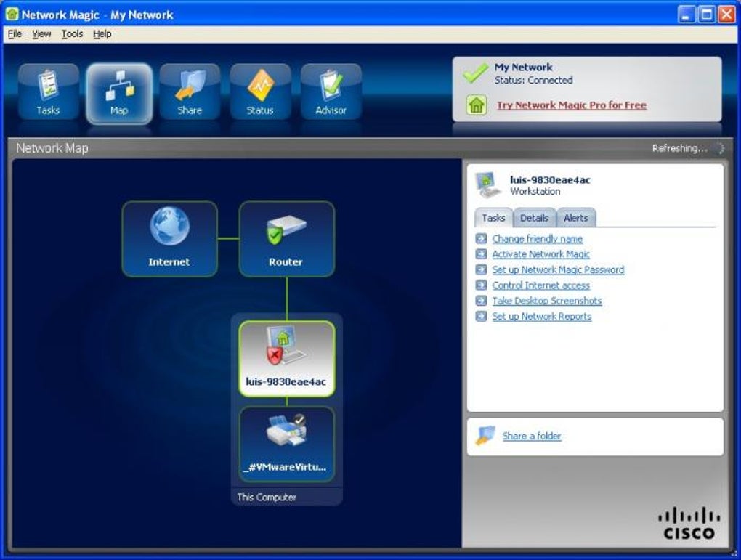Click the green house icon beside Pro offer

click(x=477, y=105)
